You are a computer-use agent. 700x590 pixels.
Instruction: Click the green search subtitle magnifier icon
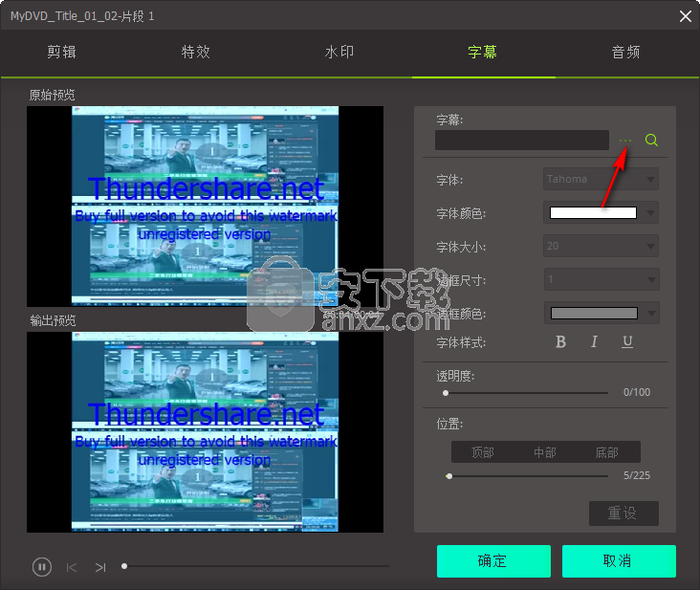tap(651, 141)
